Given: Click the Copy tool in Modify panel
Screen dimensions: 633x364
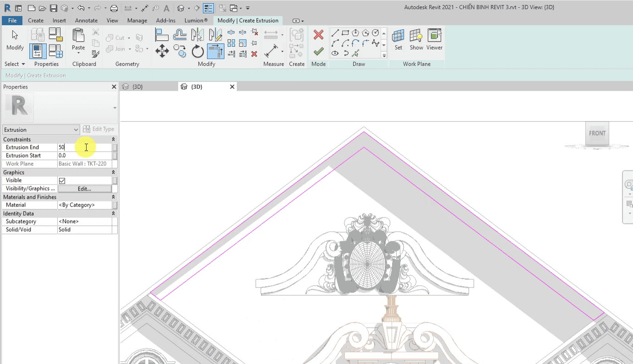Looking at the screenshot, I should [x=180, y=51].
